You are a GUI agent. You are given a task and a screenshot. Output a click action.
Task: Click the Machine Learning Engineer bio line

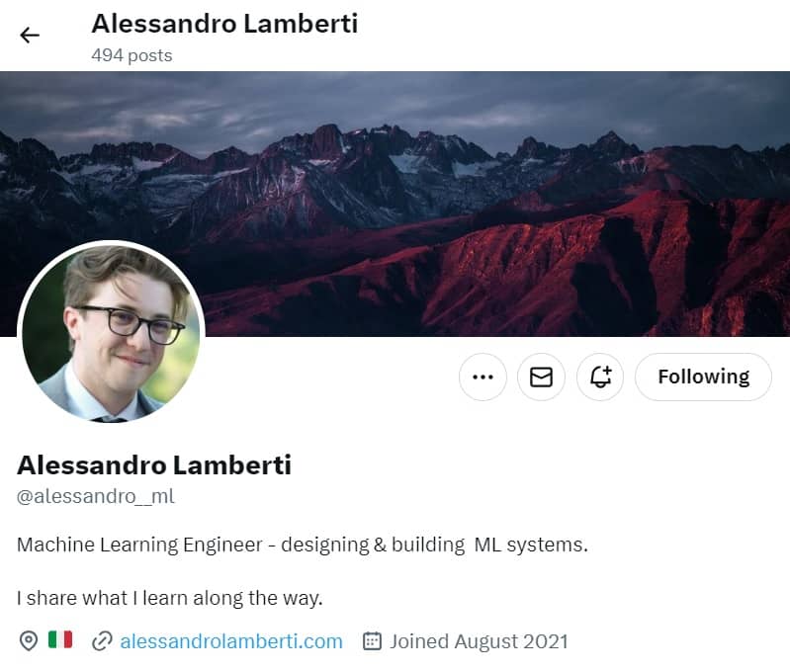[303, 545]
